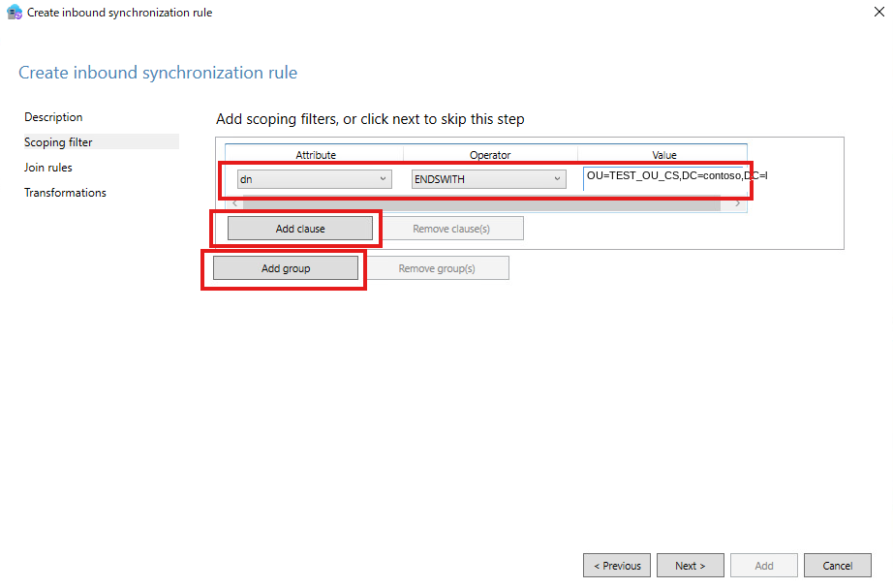This screenshot has height=588, width=893.
Task: Close the Create inbound synchronization rule window
Action: pyautogui.click(x=878, y=12)
